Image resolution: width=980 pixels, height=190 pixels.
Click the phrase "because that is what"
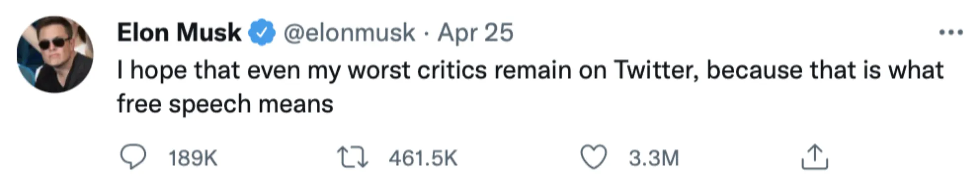click(x=825, y=70)
